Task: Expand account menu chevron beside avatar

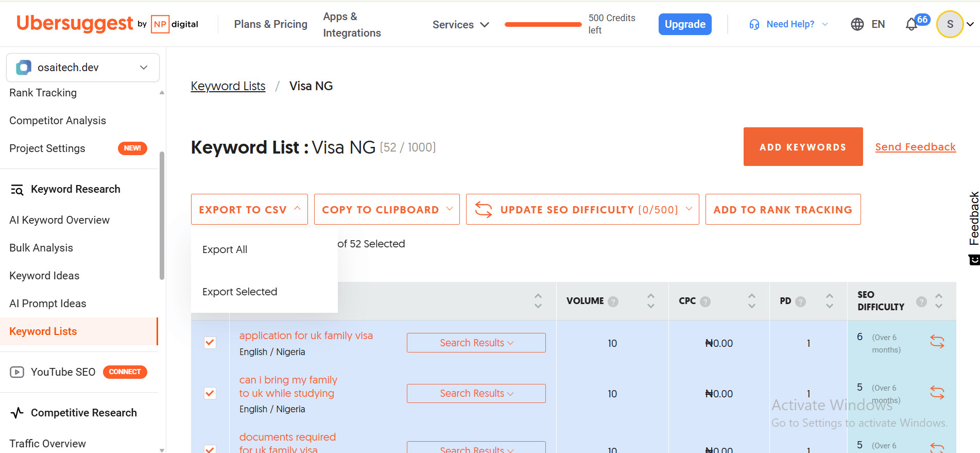Action: pos(970,24)
